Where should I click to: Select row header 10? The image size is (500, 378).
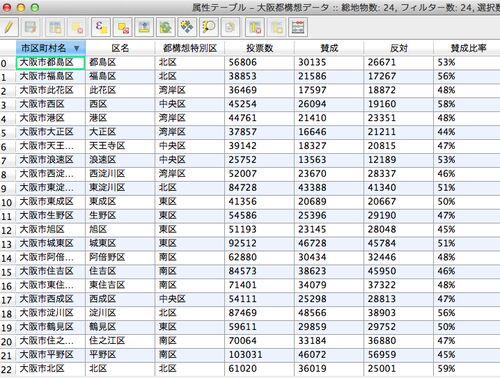(x=8, y=202)
